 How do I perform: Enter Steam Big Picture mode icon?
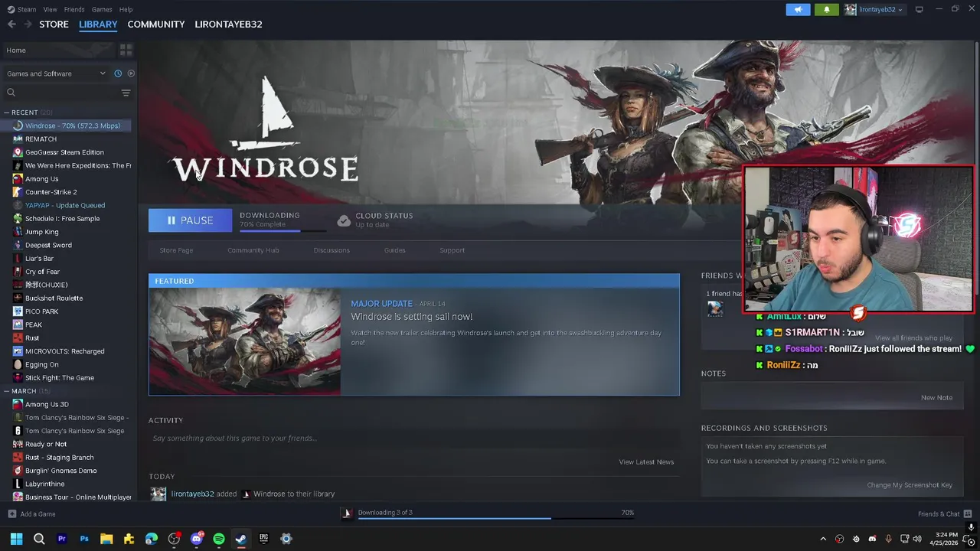(920, 9)
